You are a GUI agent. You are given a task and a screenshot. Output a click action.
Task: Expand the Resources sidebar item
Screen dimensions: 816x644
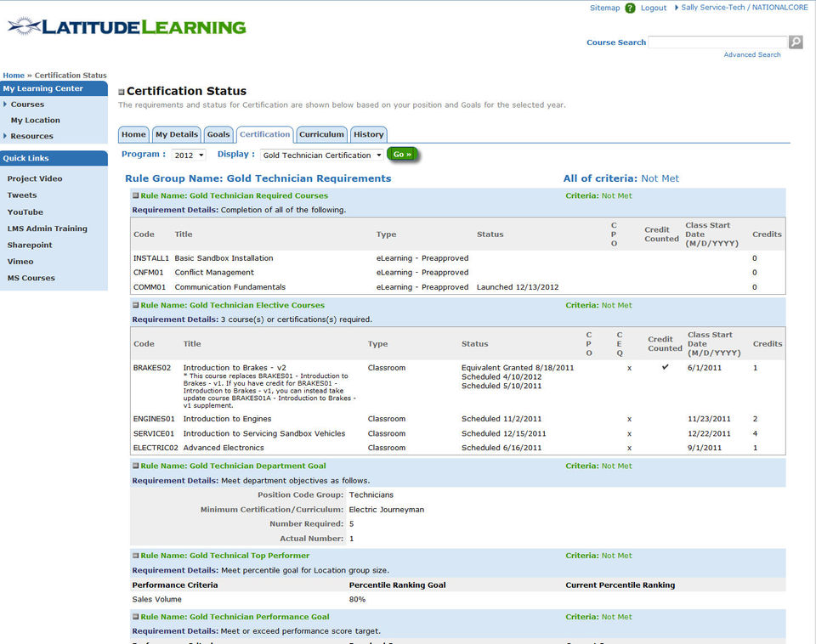pos(31,136)
